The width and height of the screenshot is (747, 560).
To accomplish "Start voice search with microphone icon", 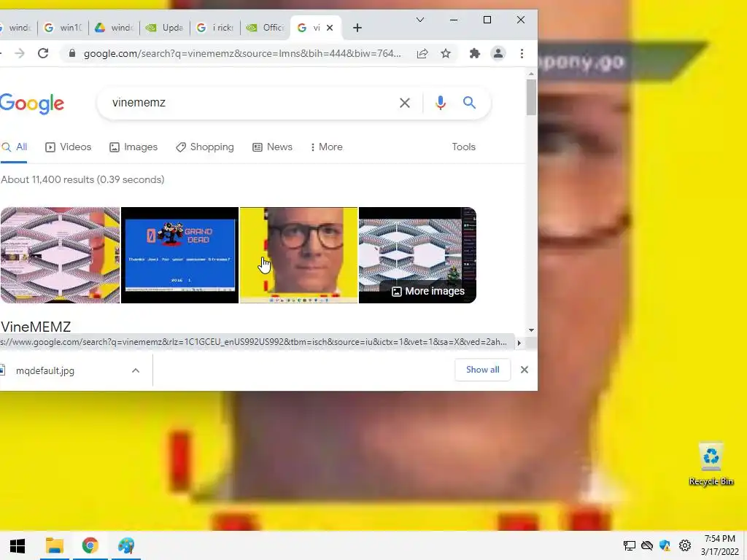I will tap(440, 103).
